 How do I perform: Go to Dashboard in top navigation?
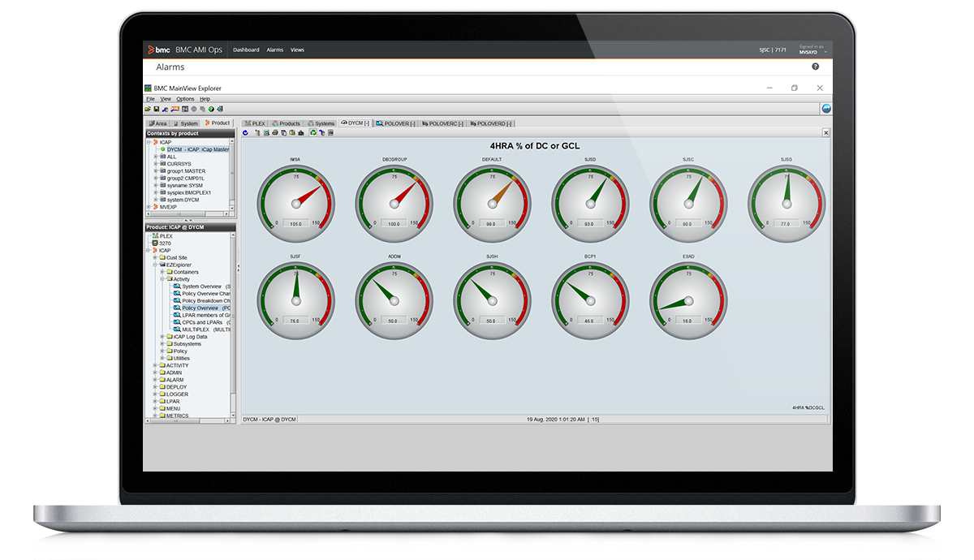246,50
